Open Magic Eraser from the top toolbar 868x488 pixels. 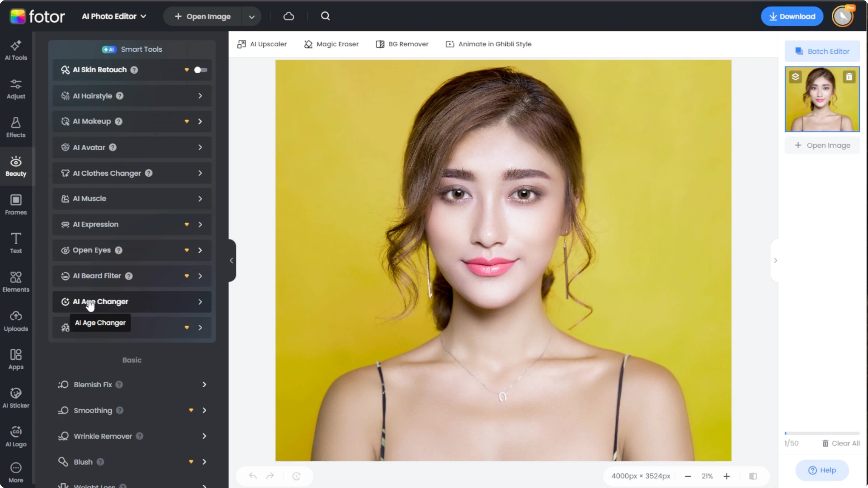click(x=331, y=44)
